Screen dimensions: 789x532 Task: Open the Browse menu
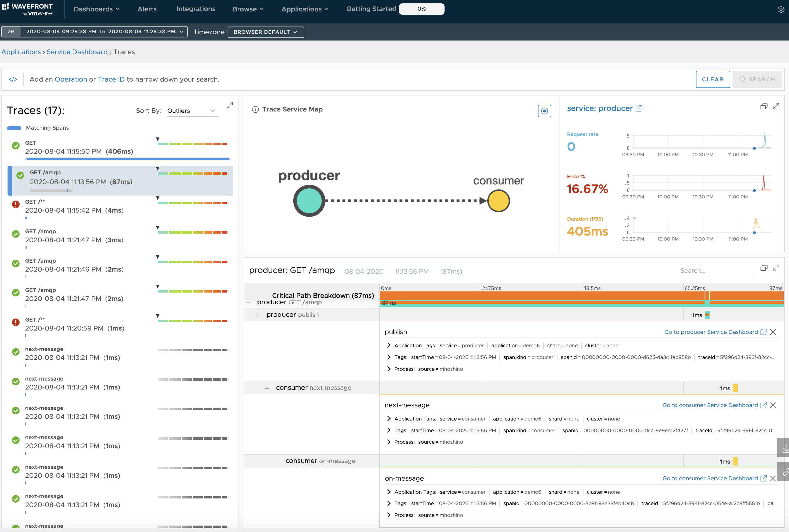click(248, 9)
